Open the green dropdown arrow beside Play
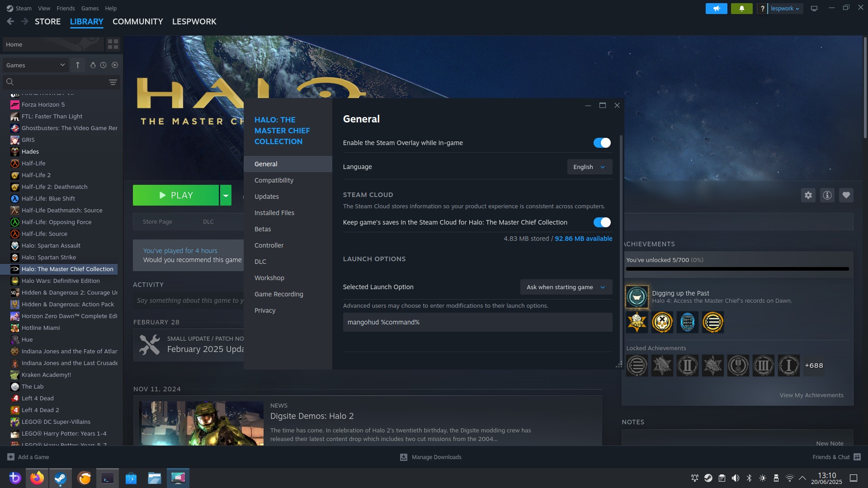 226,195
